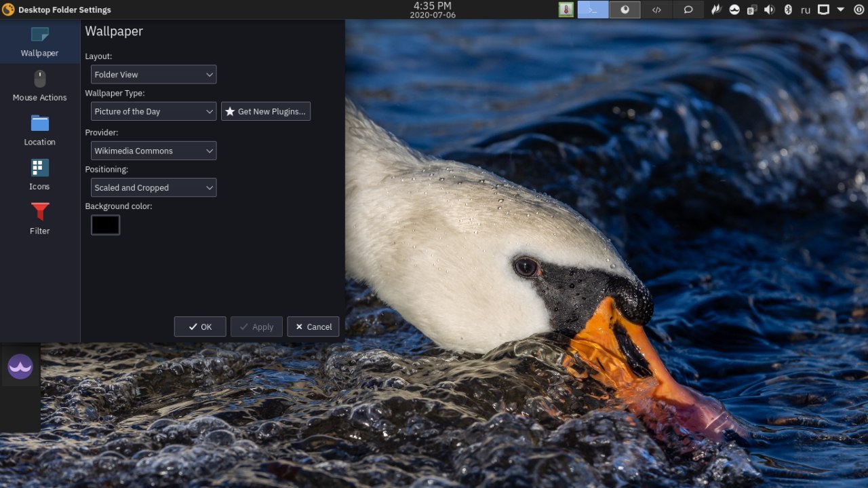Screen dimensions: 868x488
Task: Open the Icons settings page
Action: click(39, 174)
